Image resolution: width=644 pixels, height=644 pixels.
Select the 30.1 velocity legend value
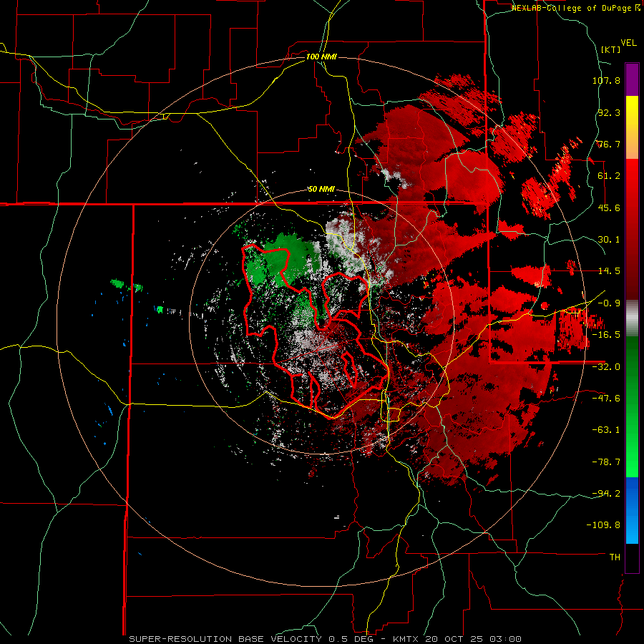(x=609, y=240)
